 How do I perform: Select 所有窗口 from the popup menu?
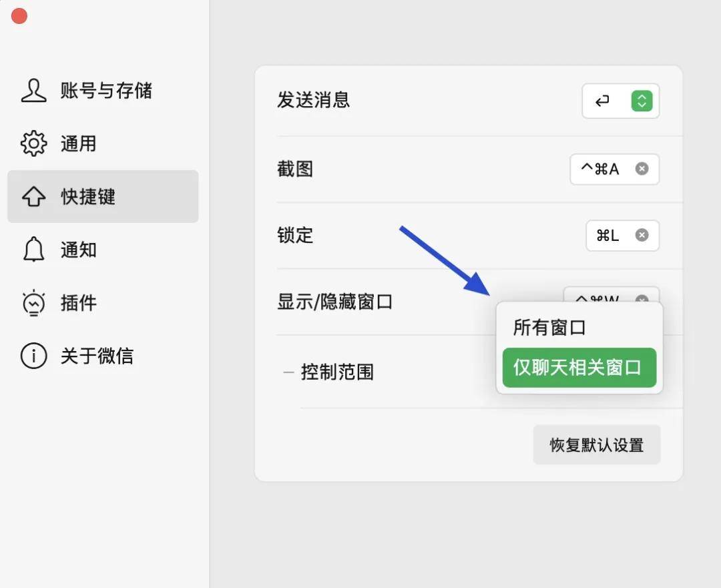coord(549,328)
